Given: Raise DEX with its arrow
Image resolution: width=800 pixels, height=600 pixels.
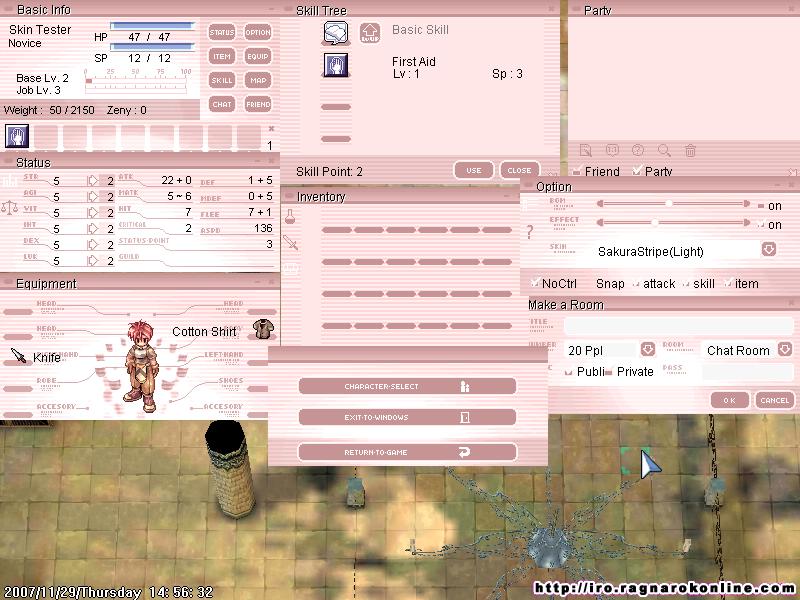Looking at the screenshot, I should [x=92, y=245].
